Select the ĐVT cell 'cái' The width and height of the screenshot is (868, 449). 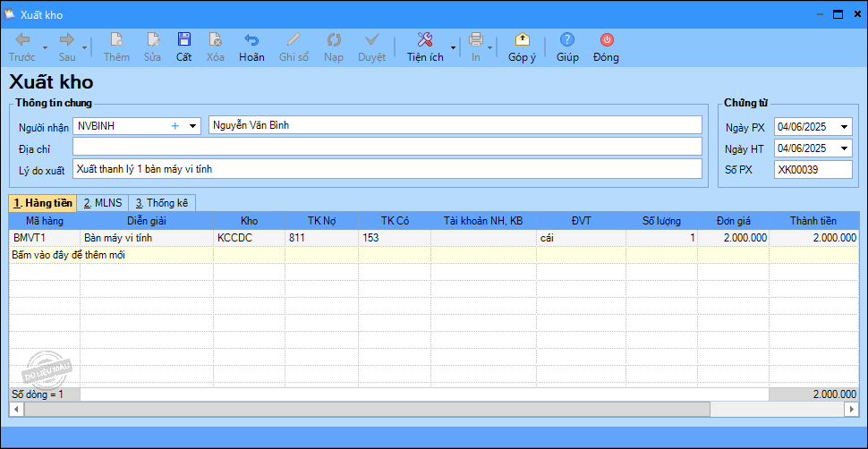pos(582,238)
